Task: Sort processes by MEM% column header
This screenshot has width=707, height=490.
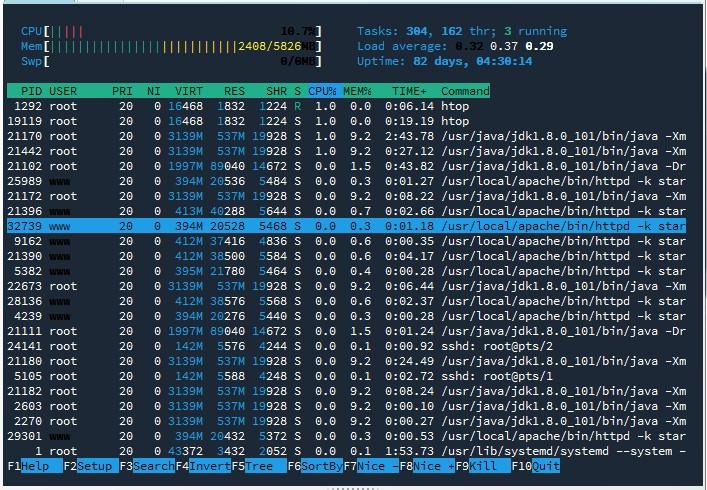Action: pos(357,90)
